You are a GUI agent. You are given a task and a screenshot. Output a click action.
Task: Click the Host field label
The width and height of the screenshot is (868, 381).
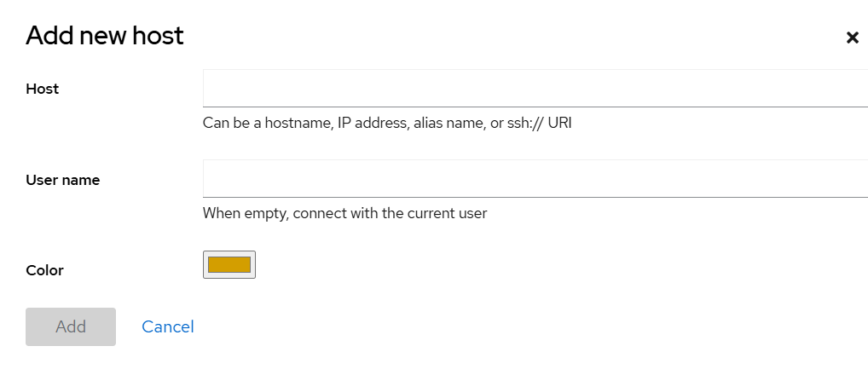(x=43, y=89)
